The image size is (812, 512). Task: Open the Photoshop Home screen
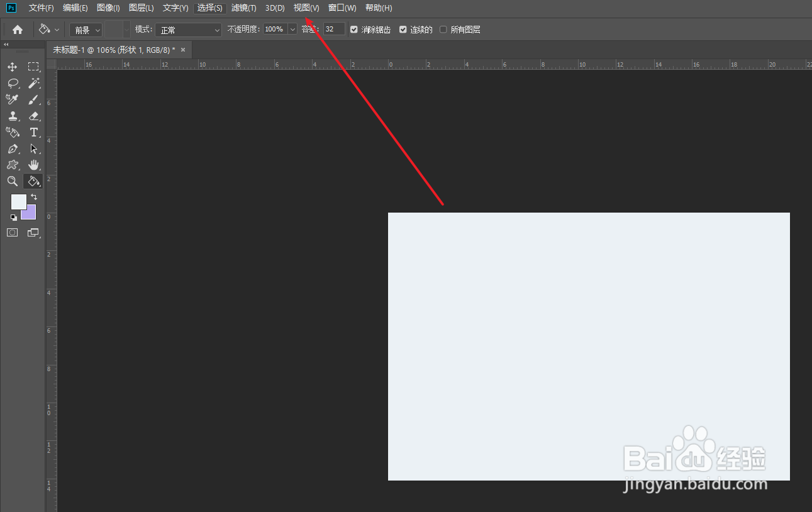coord(17,29)
